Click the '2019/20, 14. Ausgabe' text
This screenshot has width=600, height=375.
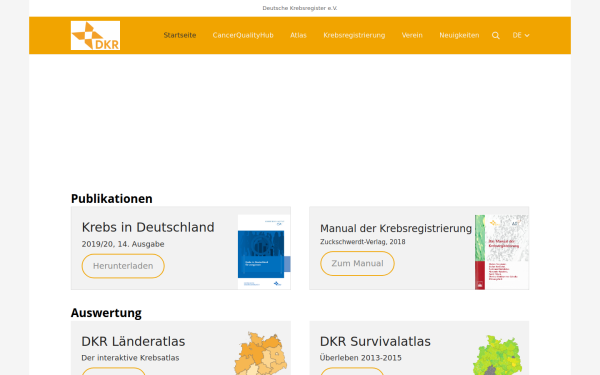click(123, 244)
